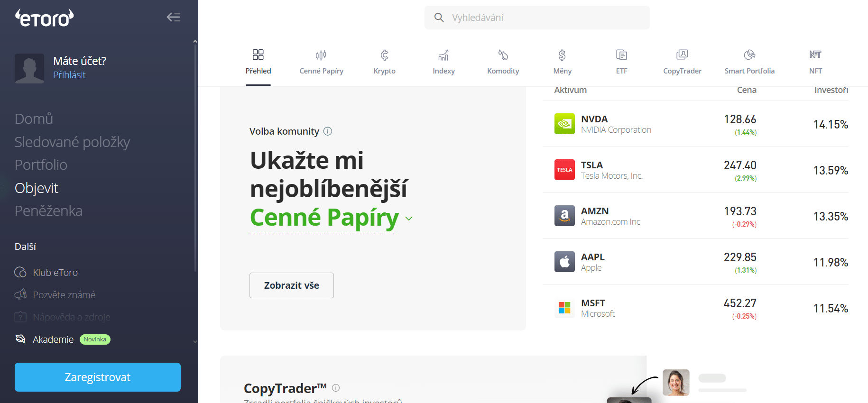868x403 pixels.
Task: Open Klub eToro from the sidebar
Action: coord(46,273)
